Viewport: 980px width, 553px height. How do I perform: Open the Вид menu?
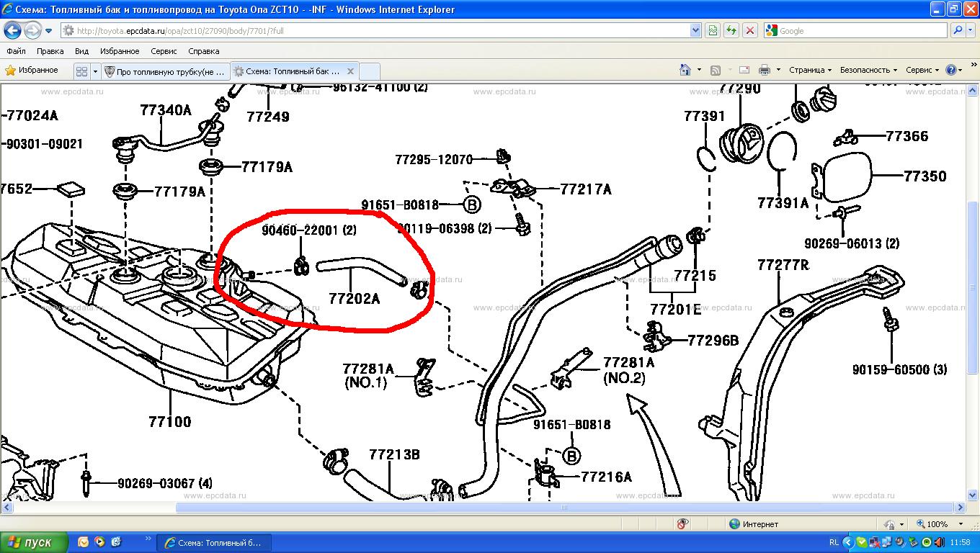(81, 51)
